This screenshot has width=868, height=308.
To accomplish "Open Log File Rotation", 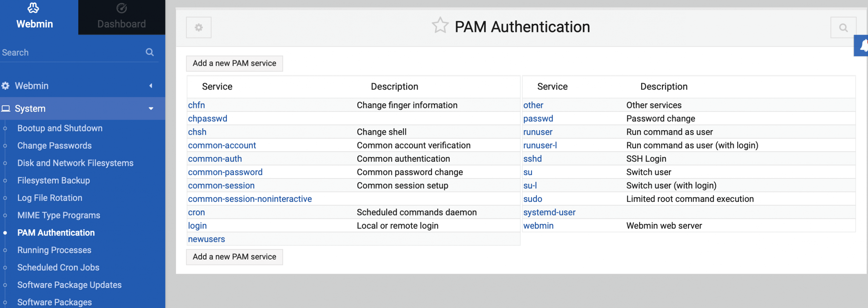I will coord(50,198).
